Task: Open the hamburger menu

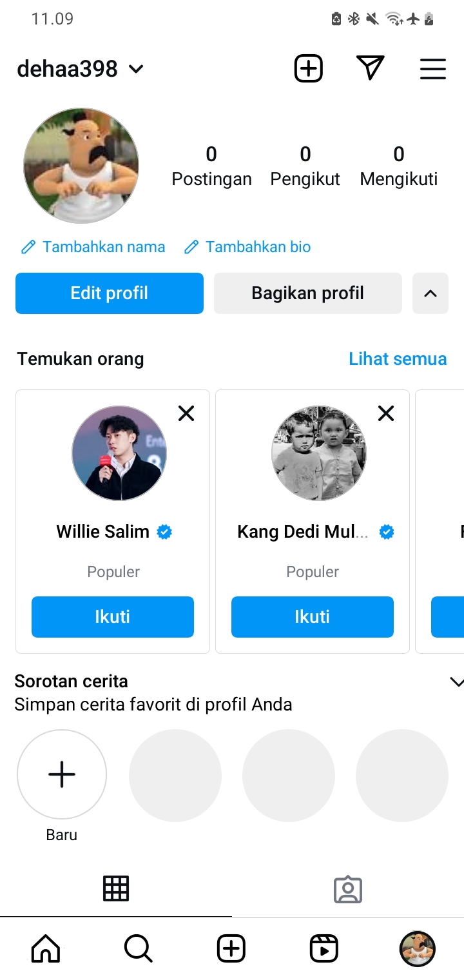Action: pos(432,69)
